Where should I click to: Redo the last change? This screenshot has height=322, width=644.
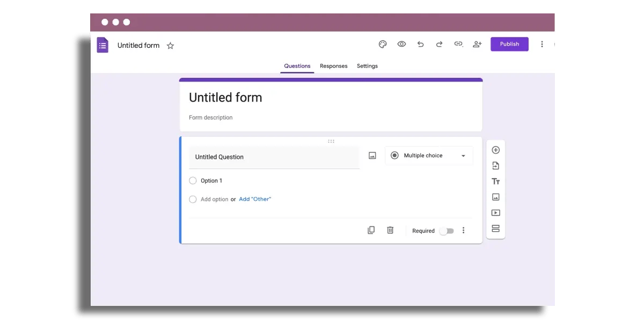point(439,44)
